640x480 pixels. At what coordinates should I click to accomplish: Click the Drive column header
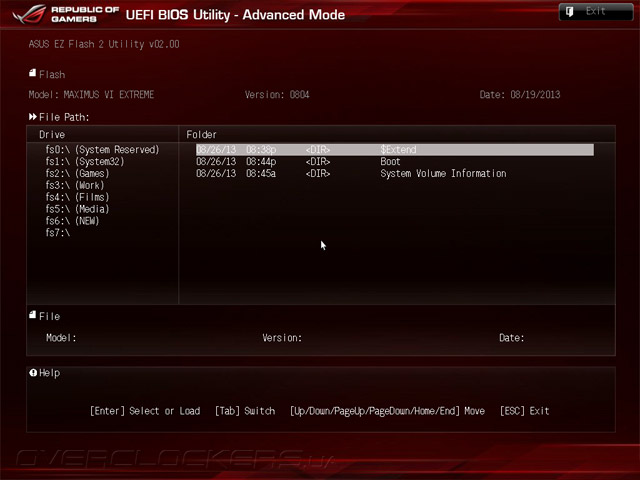tap(52, 134)
